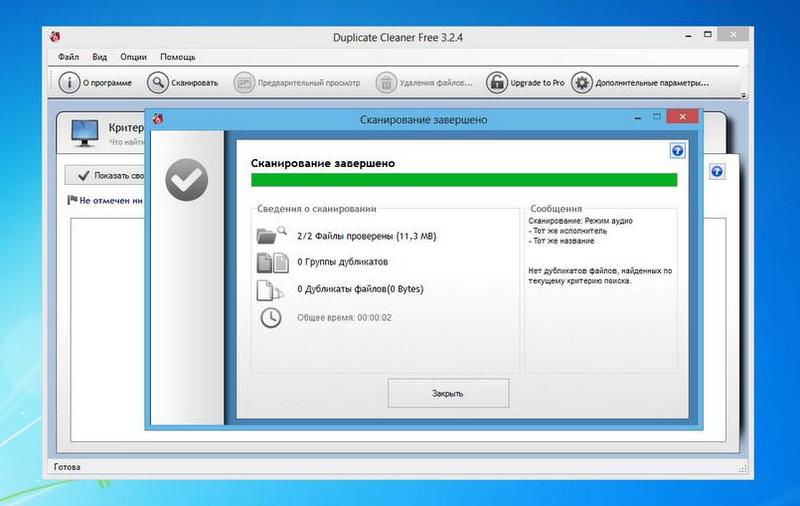800x506 pixels.
Task: Click the help icon in scan dialog
Action: click(678, 150)
